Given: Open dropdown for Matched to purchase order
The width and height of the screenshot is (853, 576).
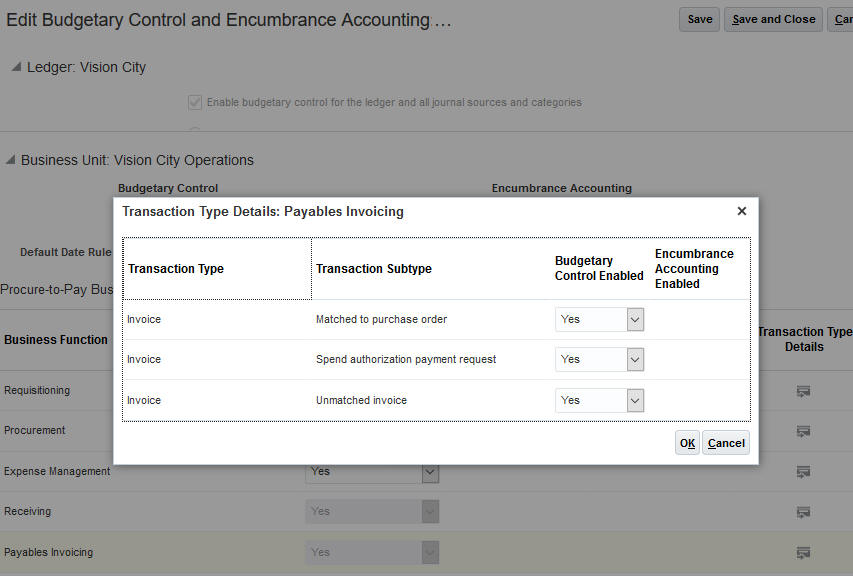Looking at the screenshot, I should (635, 319).
